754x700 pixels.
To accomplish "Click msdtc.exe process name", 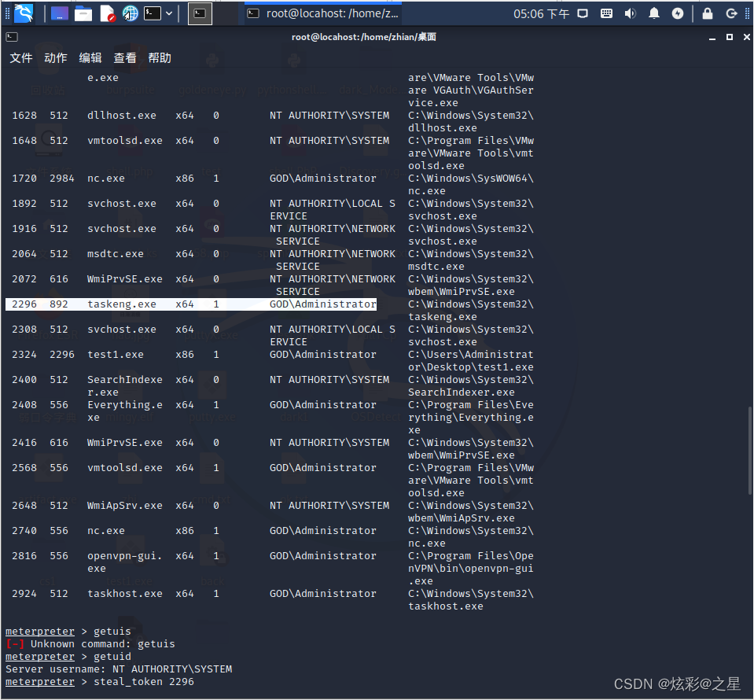I will [116, 254].
